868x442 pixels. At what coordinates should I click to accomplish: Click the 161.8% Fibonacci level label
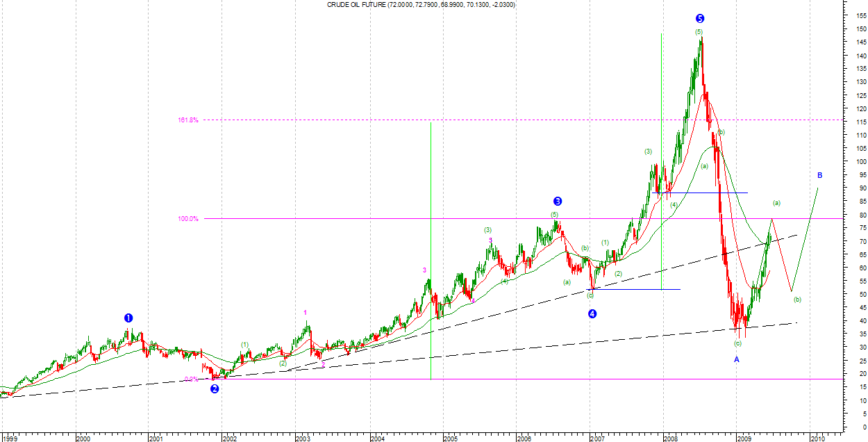click(x=188, y=120)
